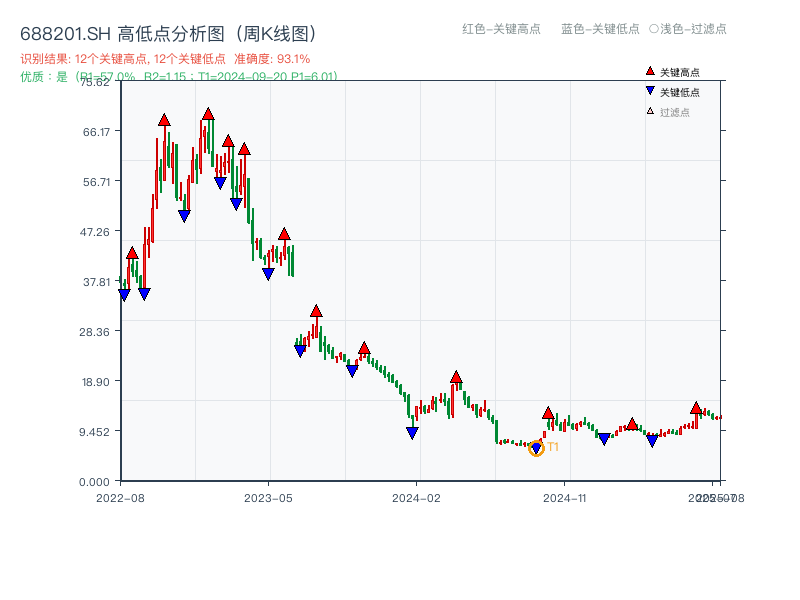Viewport: 800px width, 600px height.
Task: Select the red triangle marker at the rightmost peak
Action: click(x=697, y=407)
